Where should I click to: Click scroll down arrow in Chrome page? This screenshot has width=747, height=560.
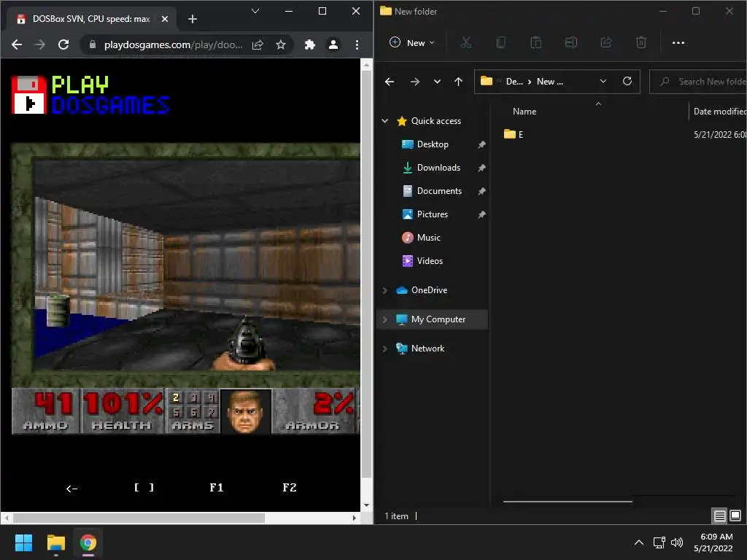366,505
